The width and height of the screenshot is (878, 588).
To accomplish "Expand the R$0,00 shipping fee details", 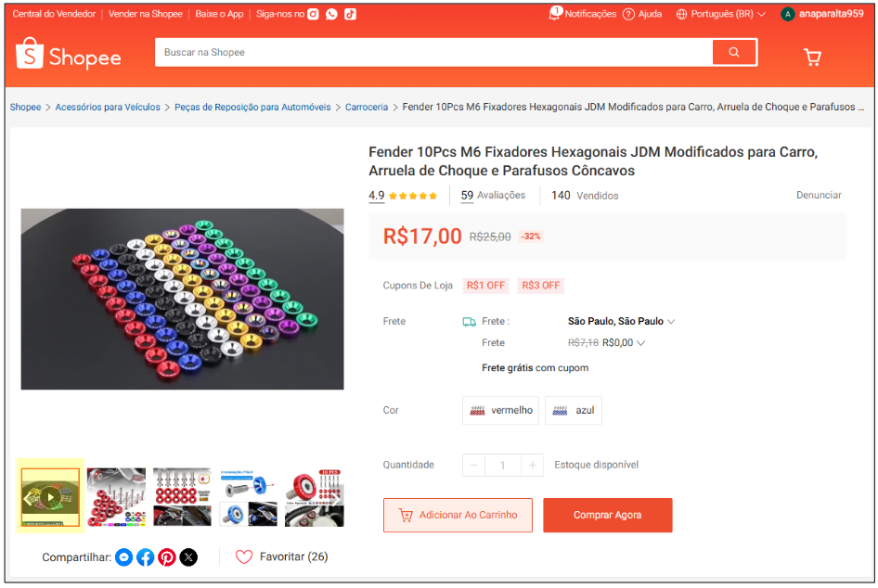I will 624,343.
